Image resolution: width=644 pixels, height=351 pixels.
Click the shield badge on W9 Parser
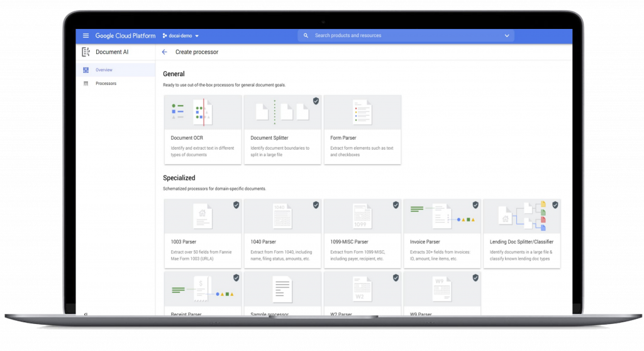pos(475,278)
